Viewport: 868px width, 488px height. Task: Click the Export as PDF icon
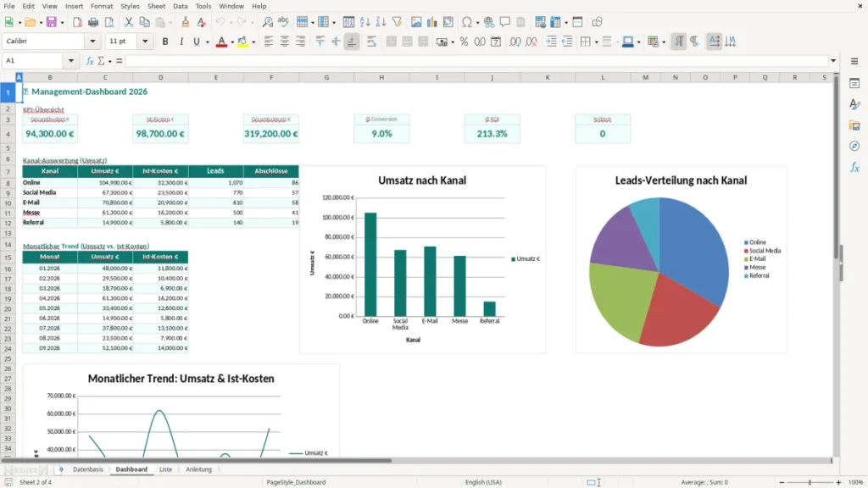pyautogui.click(x=77, y=22)
